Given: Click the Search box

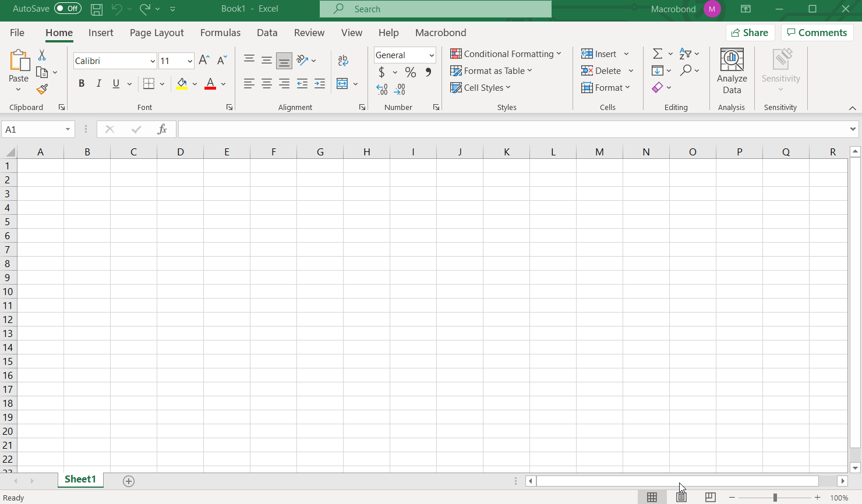Looking at the screenshot, I should click(x=436, y=9).
